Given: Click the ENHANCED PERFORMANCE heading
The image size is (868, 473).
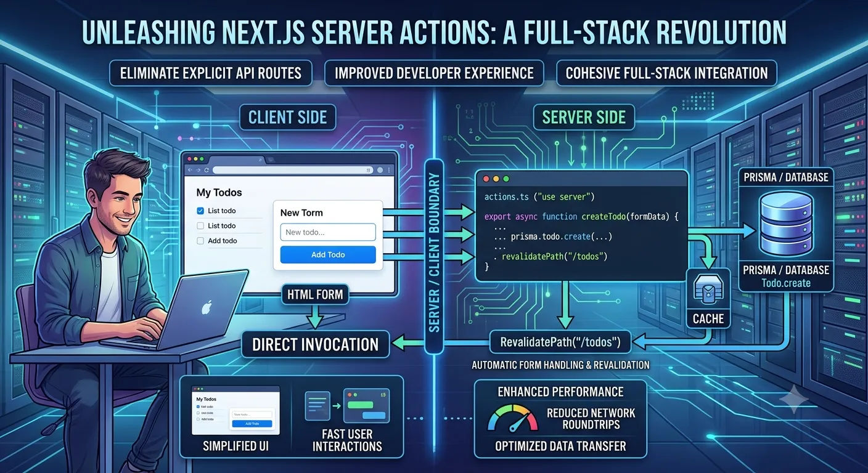Looking at the screenshot, I should 560,392.
